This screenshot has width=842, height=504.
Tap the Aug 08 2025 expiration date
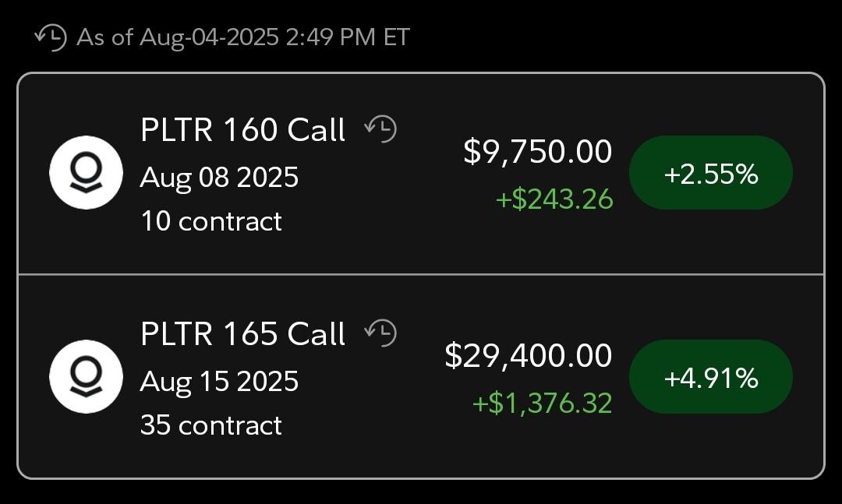tap(219, 178)
